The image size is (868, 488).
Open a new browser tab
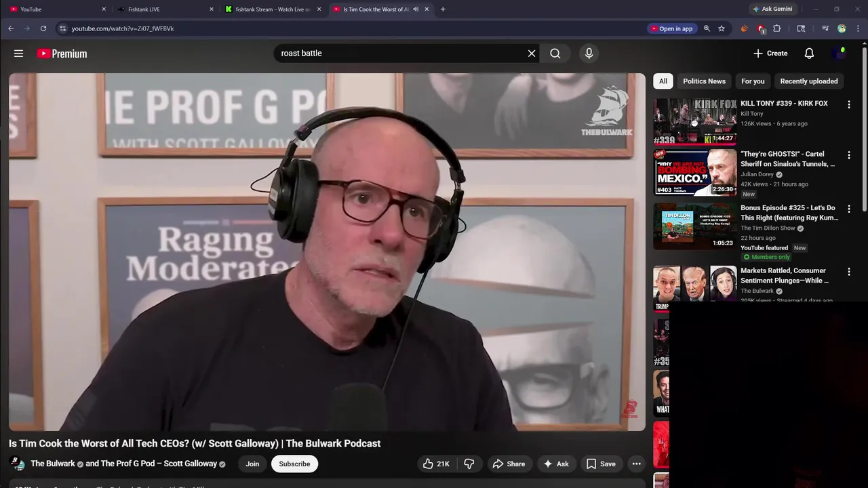tap(443, 9)
